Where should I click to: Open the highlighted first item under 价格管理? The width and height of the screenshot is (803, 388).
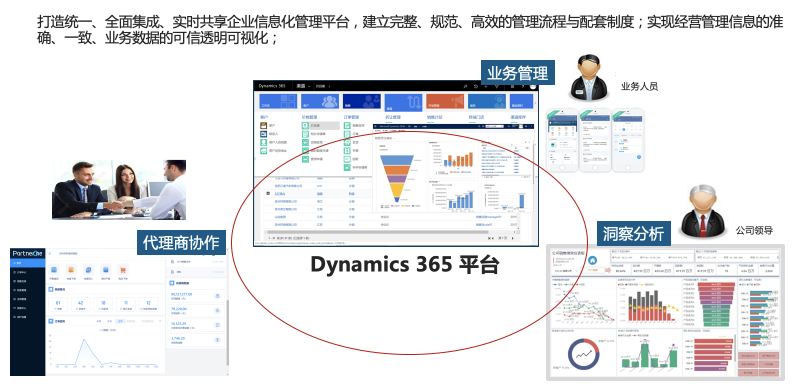pos(321,125)
